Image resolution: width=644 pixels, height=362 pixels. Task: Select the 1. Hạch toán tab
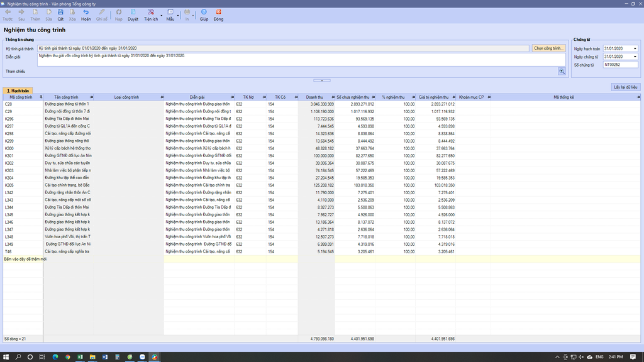pyautogui.click(x=18, y=90)
